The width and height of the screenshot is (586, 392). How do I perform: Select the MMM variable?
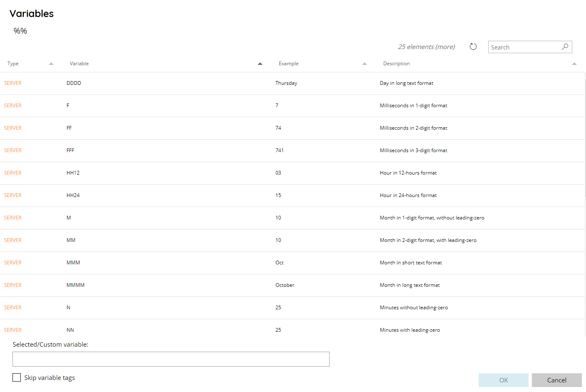73,263
